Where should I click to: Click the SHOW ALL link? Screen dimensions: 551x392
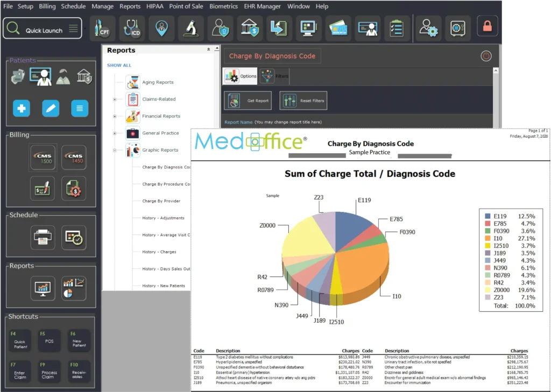[x=119, y=66]
